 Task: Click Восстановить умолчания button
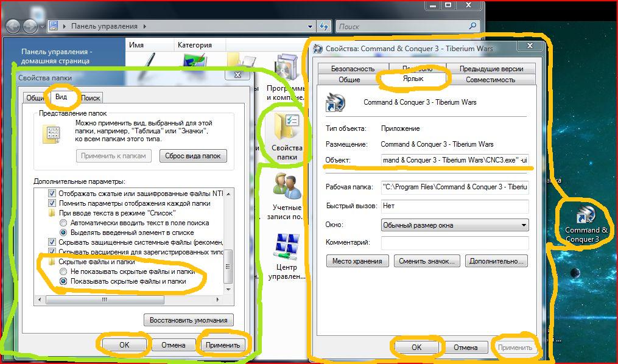point(188,320)
